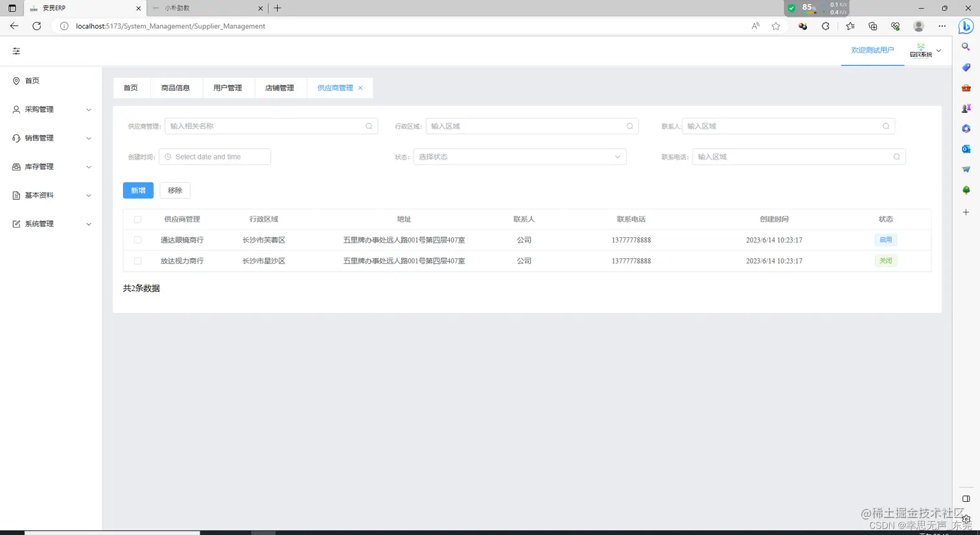Check the 通达眼镜商行 row checkbox
The height and width of the screenshot is (535, 980).
[x=137, y=240]
